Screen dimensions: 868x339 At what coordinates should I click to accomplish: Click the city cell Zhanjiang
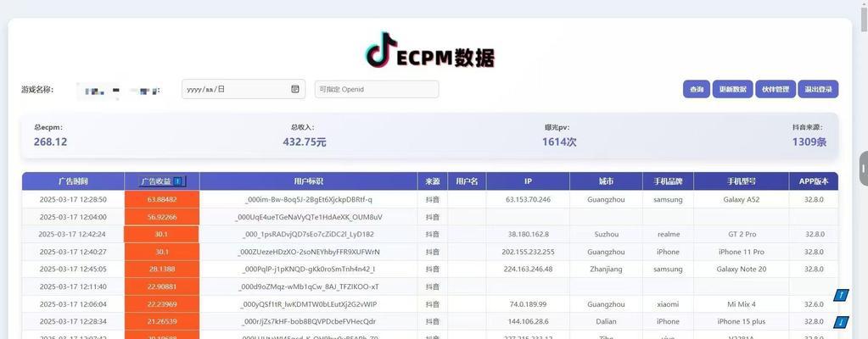pyautogui.click(x=606, y=270)
